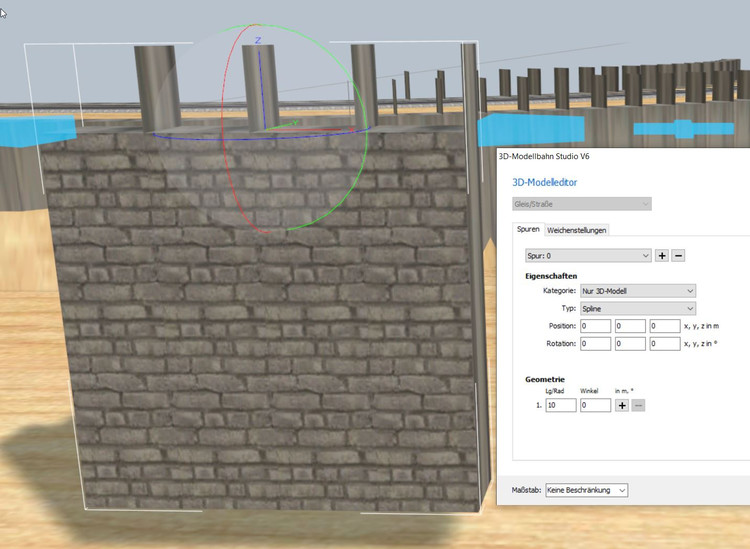This screenshot has width=750, height=549.
Task: Focus the Lg/Rad field containing 10
Action: (560, 405)
